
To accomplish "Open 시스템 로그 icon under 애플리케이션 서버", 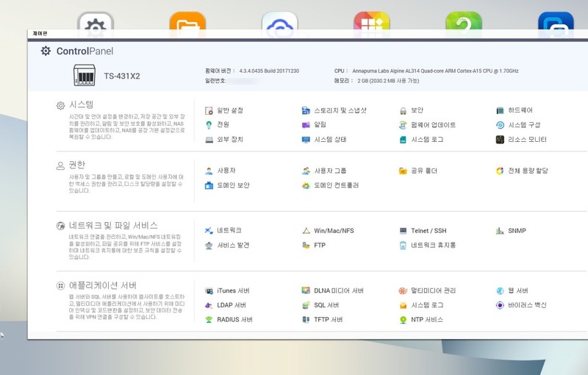I will (403, 305).
